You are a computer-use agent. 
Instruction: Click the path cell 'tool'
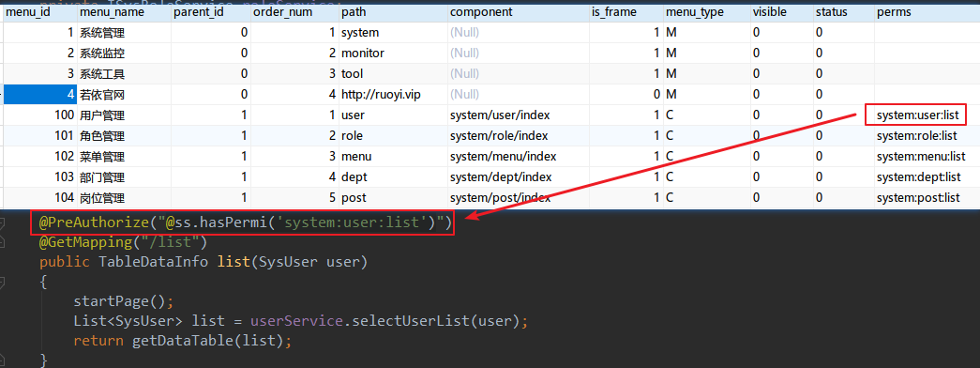tap(393, 74)
